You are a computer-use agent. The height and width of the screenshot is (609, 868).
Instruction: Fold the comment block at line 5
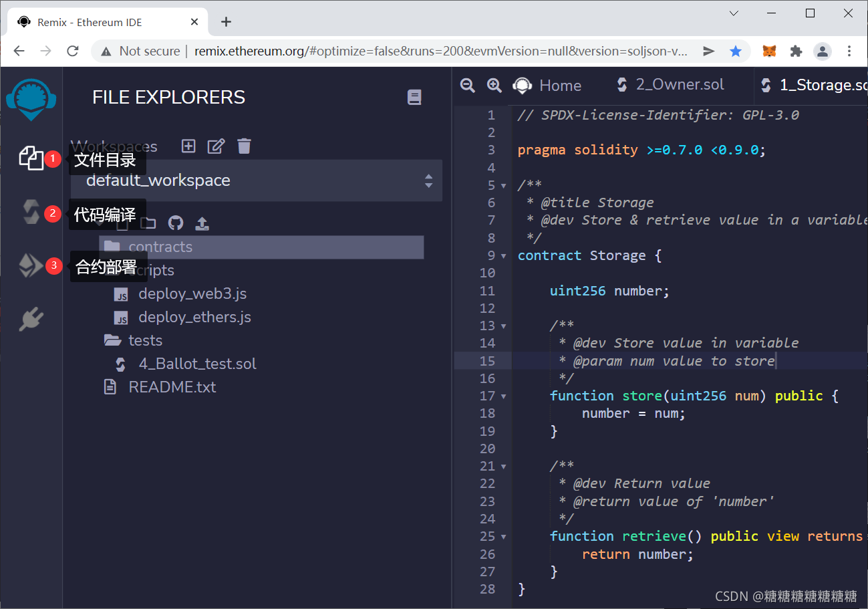(x=503, y=185)
